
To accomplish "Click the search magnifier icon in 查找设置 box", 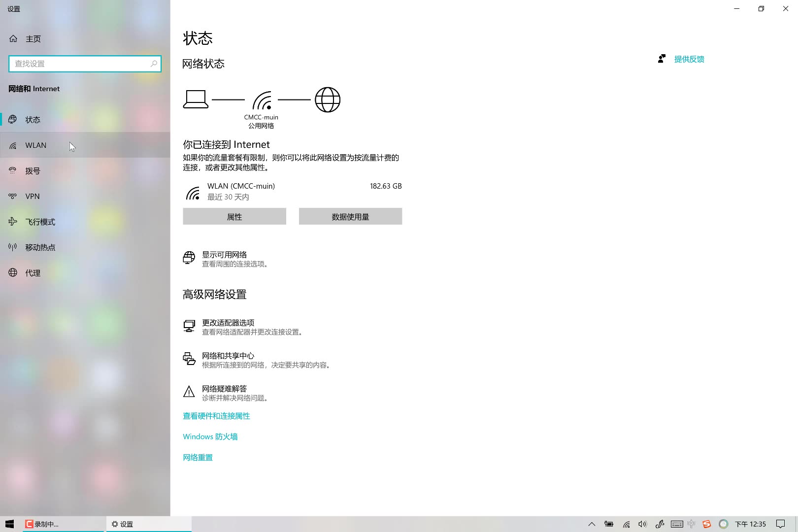I will 154,64.
